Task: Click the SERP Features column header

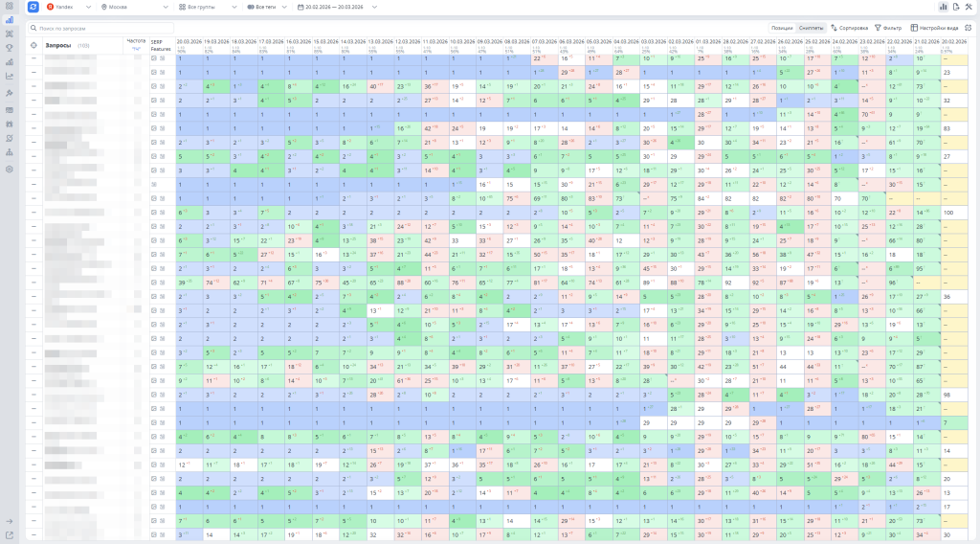Action: [x=161, y=46]
